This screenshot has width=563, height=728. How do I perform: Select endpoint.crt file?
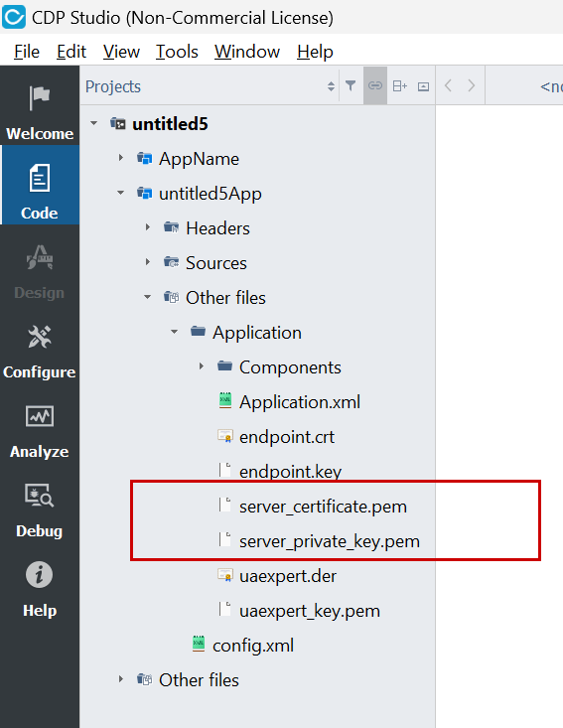click(287, 437)
